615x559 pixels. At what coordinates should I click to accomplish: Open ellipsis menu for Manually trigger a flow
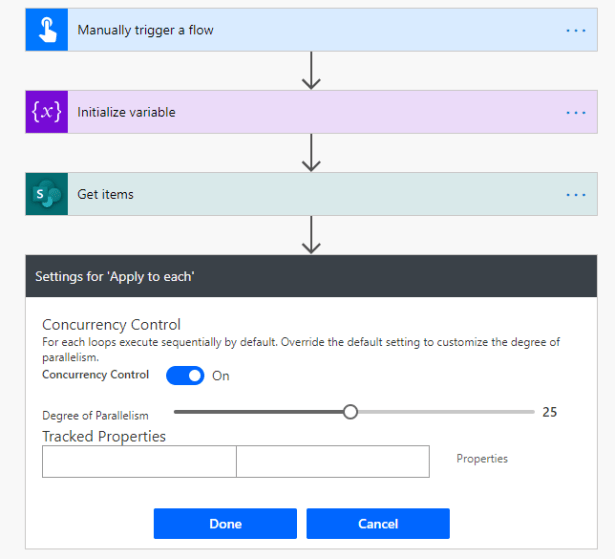pos(575,30)
